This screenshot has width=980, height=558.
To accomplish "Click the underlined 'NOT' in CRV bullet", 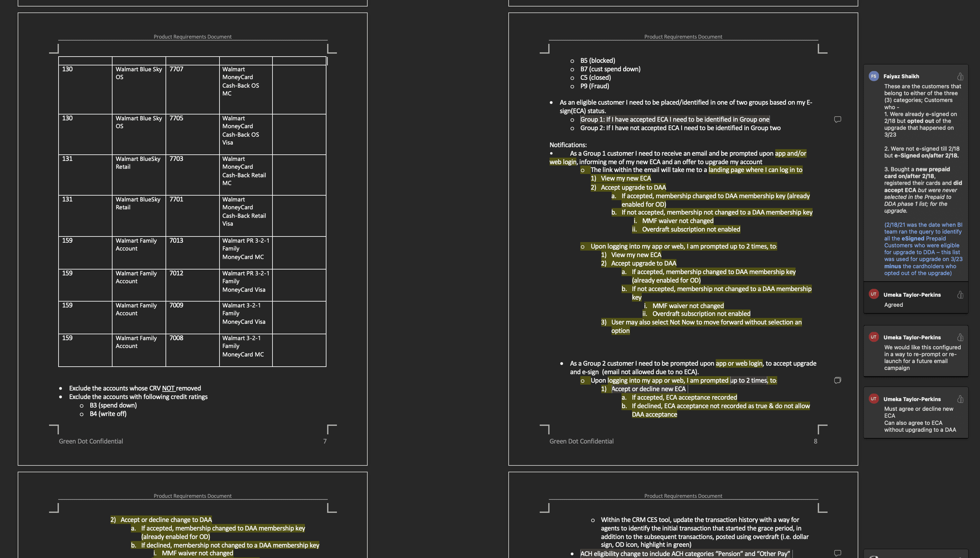I will pyautogui.click(x=168, y=388).
